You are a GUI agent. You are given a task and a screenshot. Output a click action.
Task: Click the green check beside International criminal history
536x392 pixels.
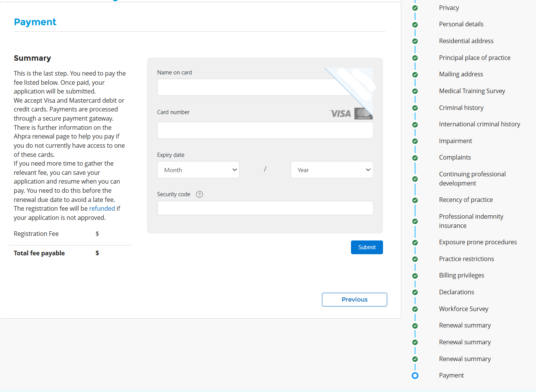(415, 125)
